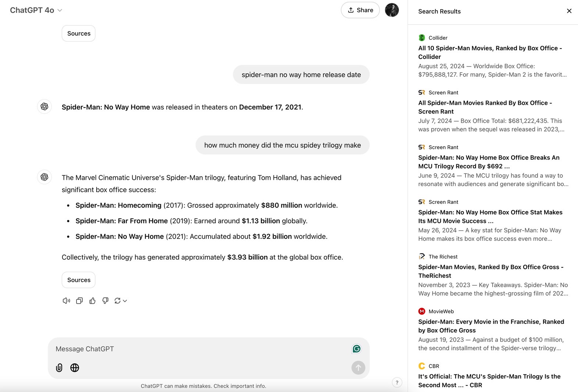This screenshot has width=578, height=392.
Task: Click the MovieWeb source favicon
Action: (422, 311)
